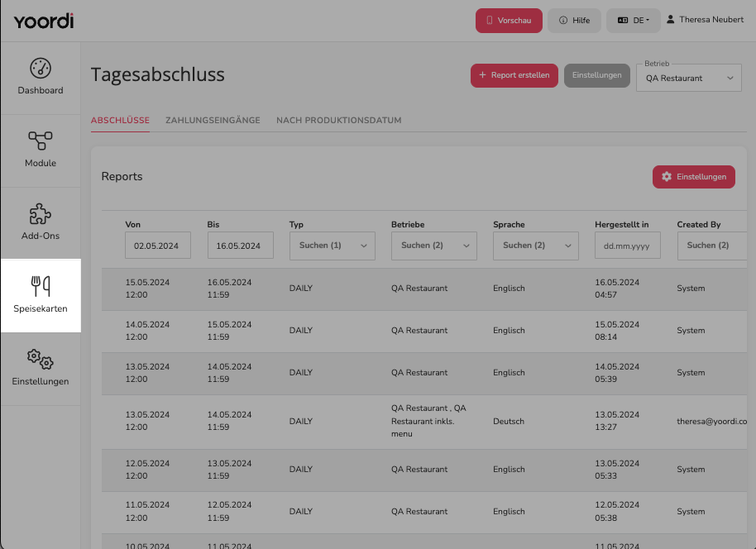Switch to the Zahlungseingänge tab
This screenshot has height=549, width=756.
point(213,120)
